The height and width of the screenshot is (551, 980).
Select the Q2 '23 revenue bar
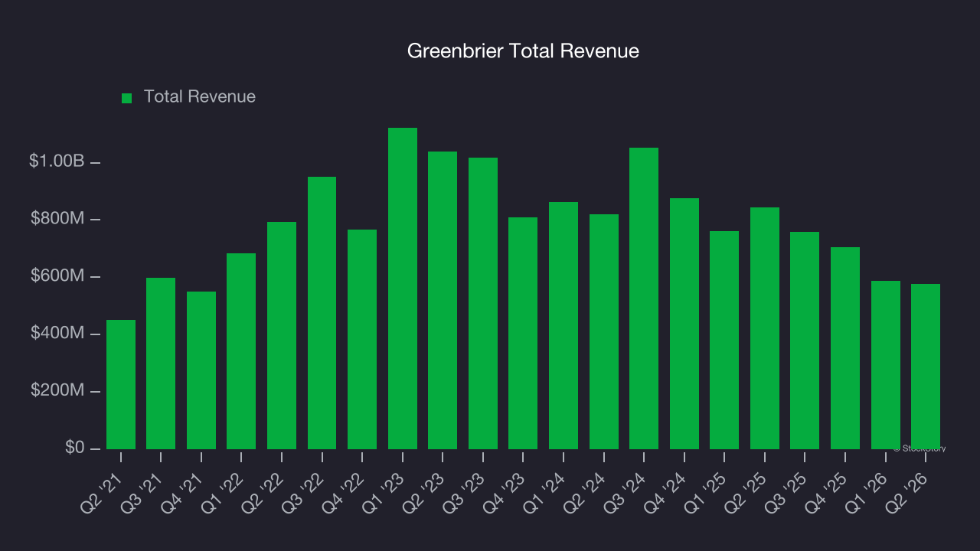[x=443, y=300]
